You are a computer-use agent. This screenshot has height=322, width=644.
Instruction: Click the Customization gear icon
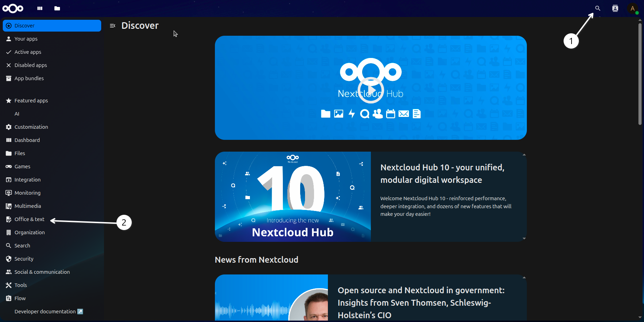[x=9, y=127]
